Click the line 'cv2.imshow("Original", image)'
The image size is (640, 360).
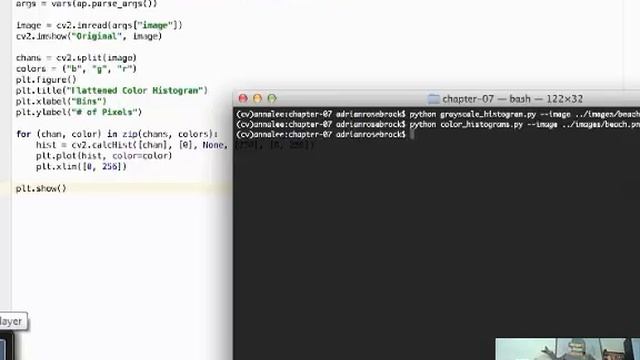tap(89, 36)
